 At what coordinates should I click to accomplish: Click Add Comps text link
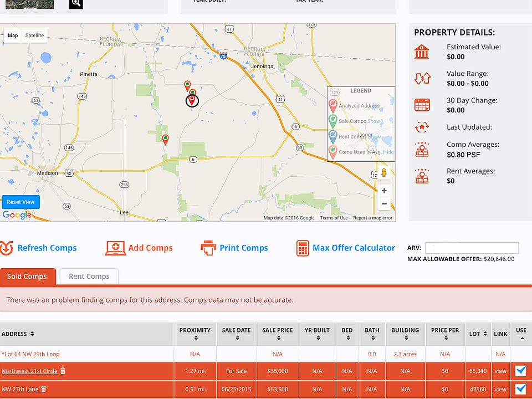(150, 248)
